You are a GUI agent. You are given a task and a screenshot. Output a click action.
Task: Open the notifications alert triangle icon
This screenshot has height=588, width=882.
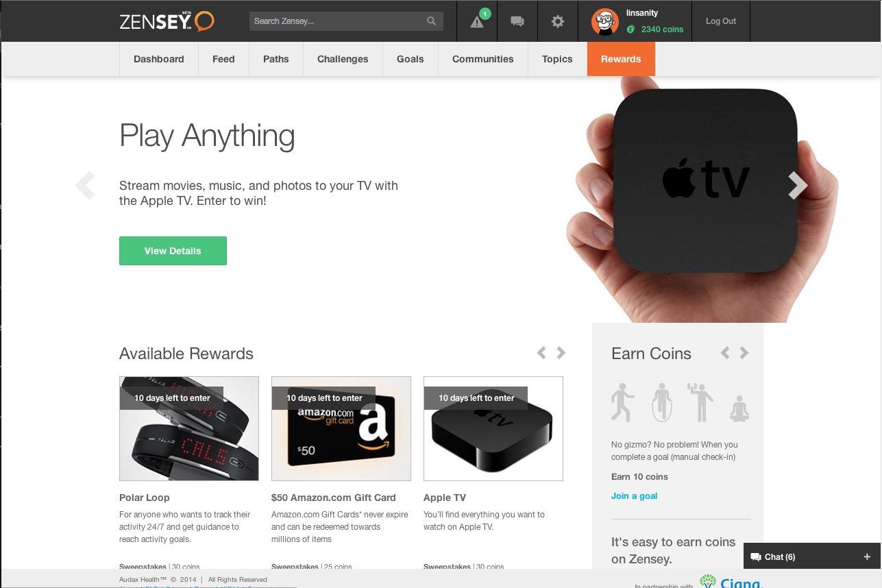477,22
